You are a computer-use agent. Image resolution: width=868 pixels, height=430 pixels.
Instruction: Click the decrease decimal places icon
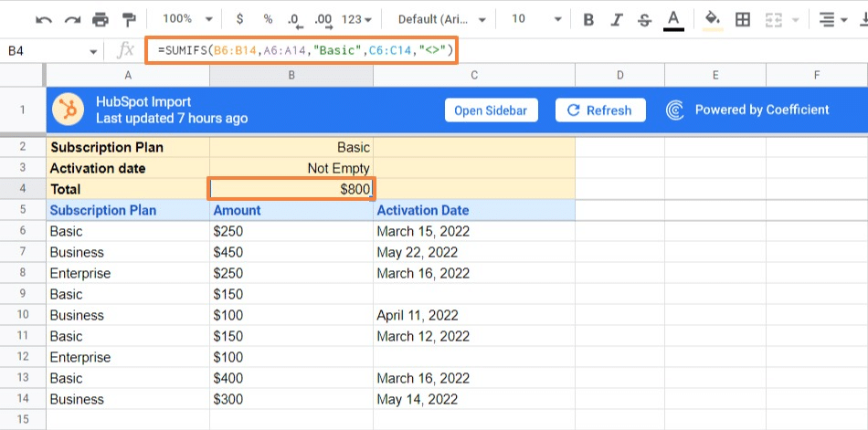click(294, 19)
